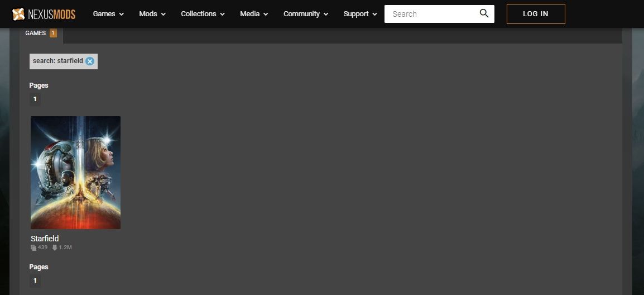Open the Starfield game title link
The height and width of the screenshot is (295, 644).
pos(45,239)
